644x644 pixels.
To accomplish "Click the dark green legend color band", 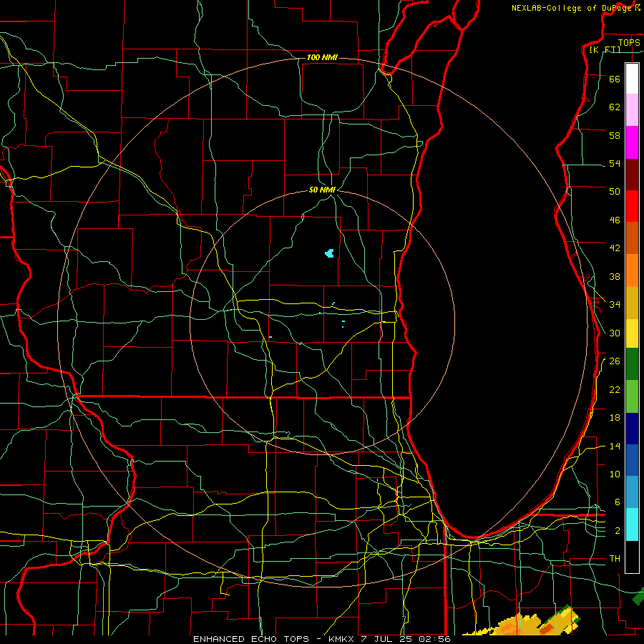I will 632,364.
